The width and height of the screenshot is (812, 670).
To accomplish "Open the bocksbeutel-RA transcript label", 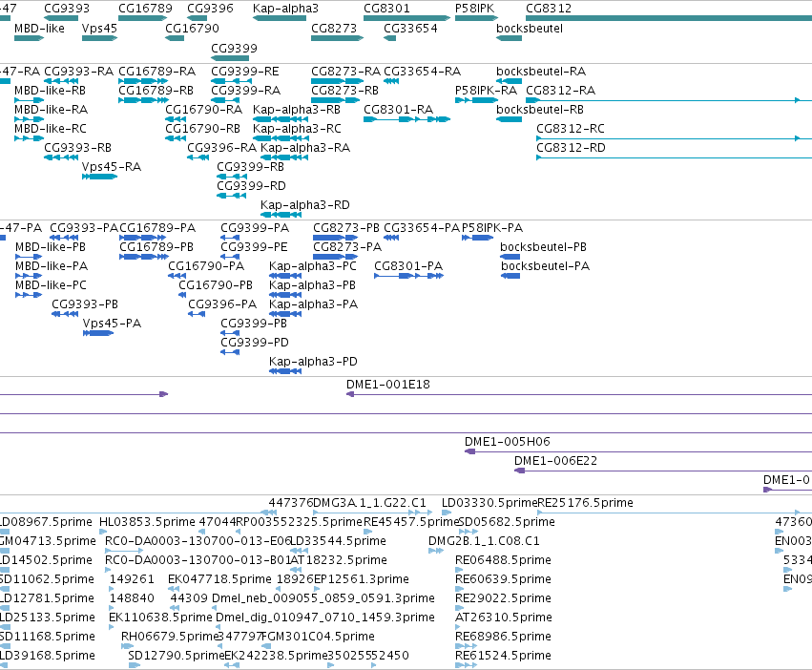I will point(541,71).
